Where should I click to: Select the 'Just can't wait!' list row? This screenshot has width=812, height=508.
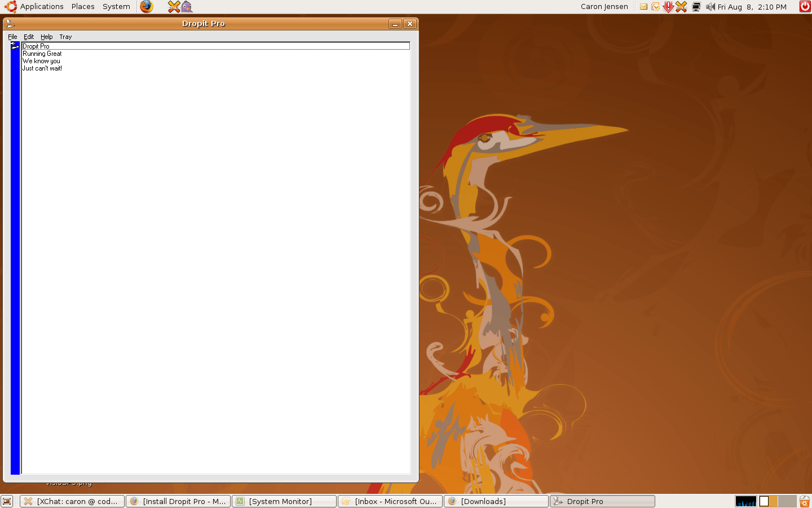pos(215,68)
